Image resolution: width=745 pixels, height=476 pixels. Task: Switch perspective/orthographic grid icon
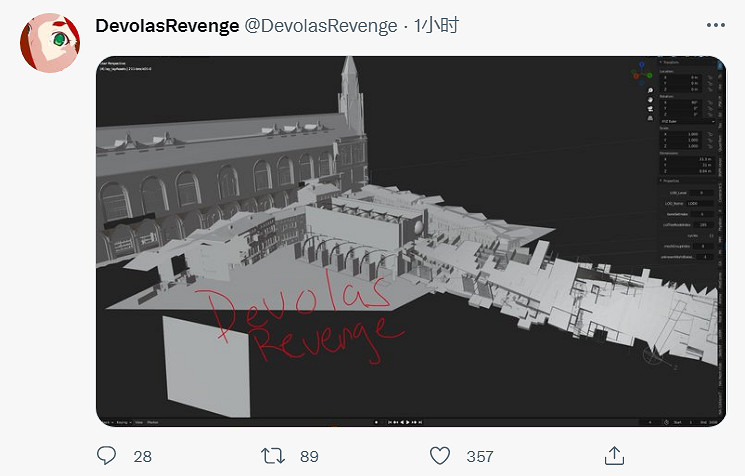point(650,118)
